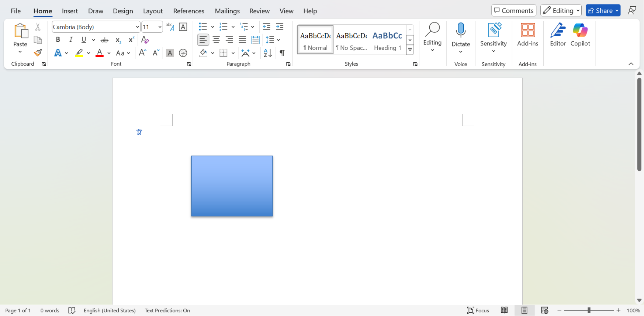The height and width of the screenshot is (316, 644).
Task: Select the blue rectangle shape
Action: tap(232, 186)
